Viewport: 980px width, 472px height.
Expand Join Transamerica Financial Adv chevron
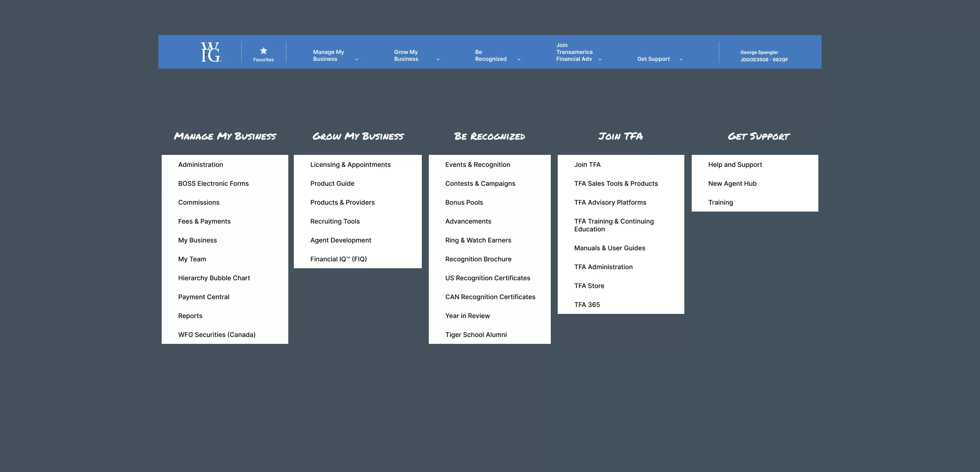(x=600, y=59)
